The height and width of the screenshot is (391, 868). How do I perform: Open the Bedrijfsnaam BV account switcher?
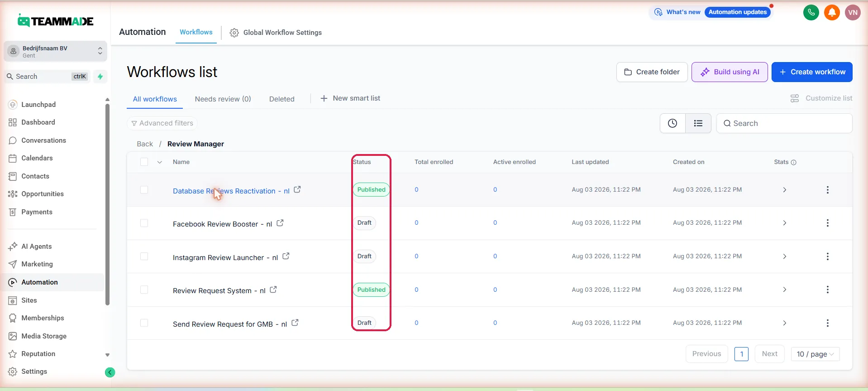tap(56, 51)
